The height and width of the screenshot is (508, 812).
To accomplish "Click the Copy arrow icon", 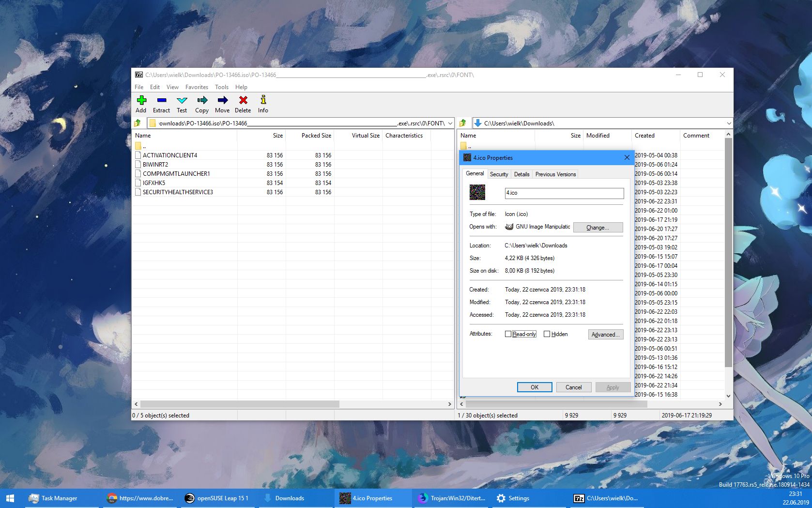I will tap(202, 100).
